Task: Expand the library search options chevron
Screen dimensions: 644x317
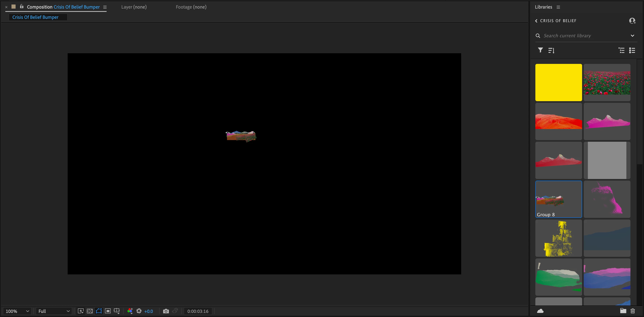Action: coord(632,36)
